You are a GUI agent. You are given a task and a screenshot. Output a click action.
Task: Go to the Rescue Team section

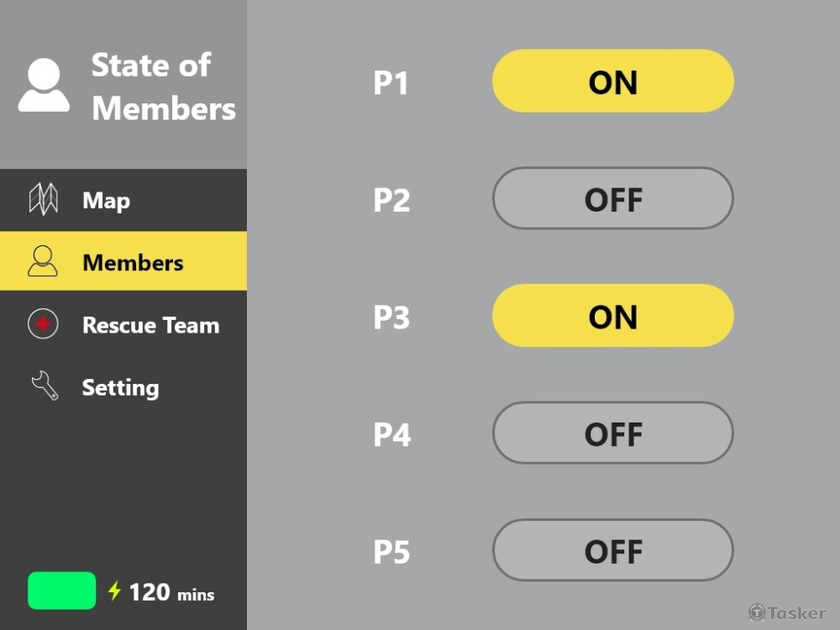pyautogui.click(x=150, y=325)
